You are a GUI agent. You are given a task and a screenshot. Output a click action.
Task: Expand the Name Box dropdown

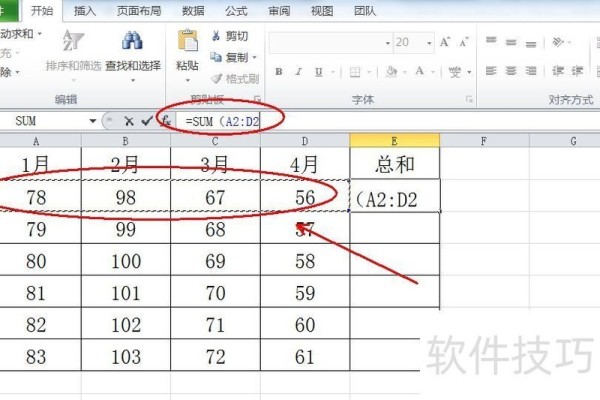(x=93, y=121)
